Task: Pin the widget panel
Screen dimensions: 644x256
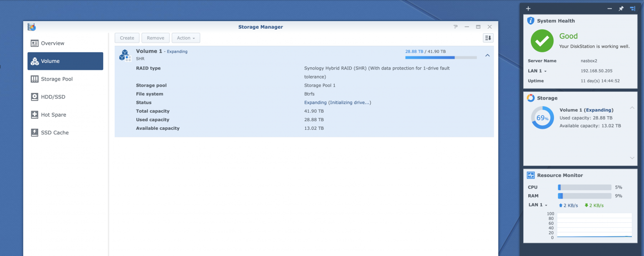Action: (x=621, y=9)
